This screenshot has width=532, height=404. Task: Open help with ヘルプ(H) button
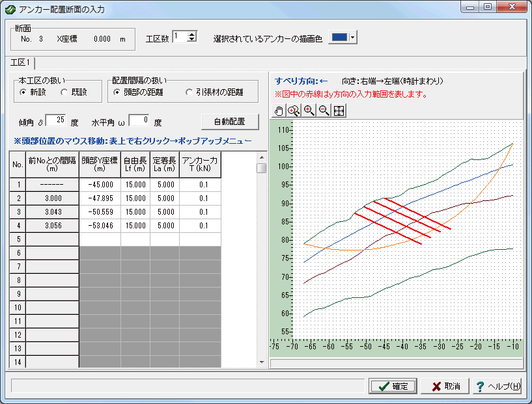point(497,386)
